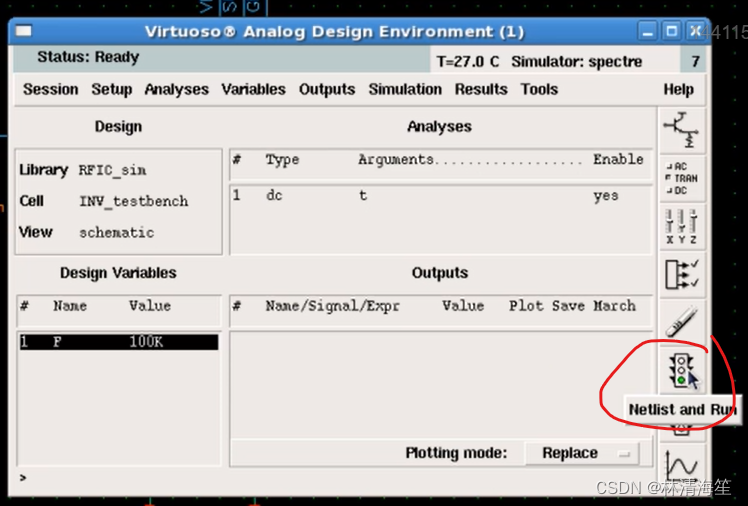748x506 pixels.
Task: Open the Session menu
Action: (51, 89)
